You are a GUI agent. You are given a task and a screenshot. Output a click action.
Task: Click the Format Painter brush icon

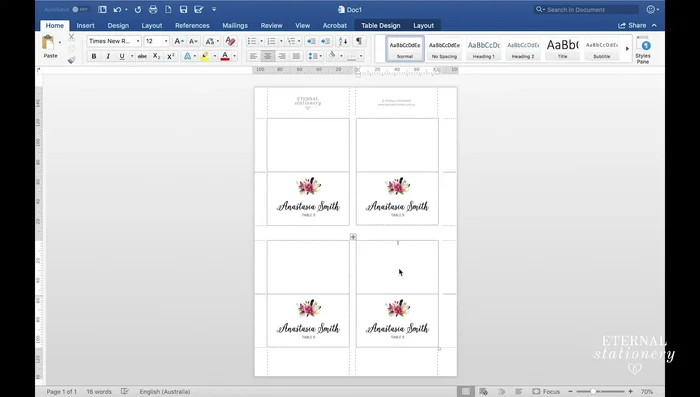(x=71, y=60)
